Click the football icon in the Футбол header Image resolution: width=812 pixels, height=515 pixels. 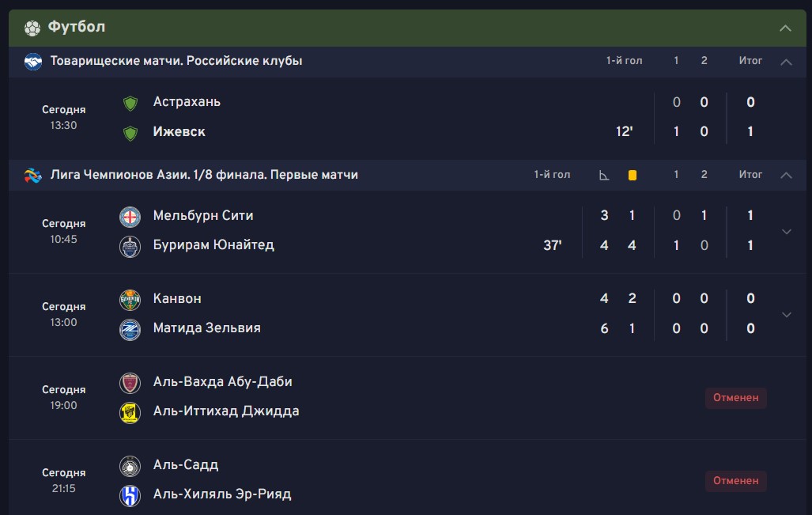pos(32,28)
